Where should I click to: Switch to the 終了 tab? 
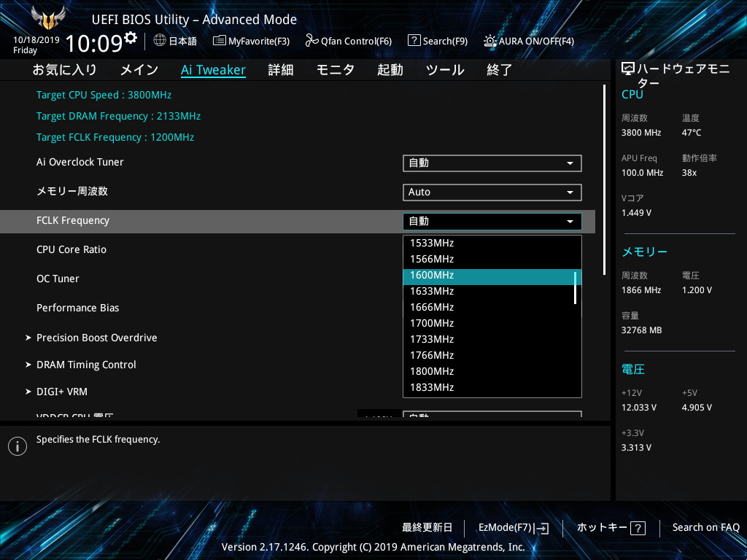pos(499,70)
